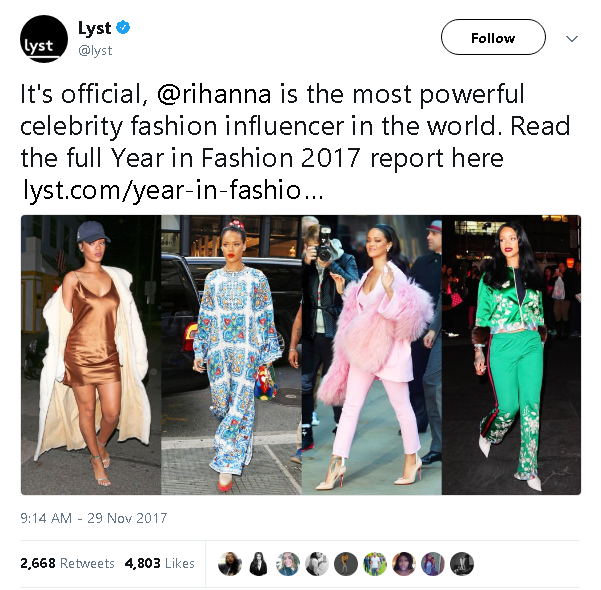Show the 2,668 Retweets list
Image resolution: width=601 pixels, height=590 pixels.
click(67, 563)
